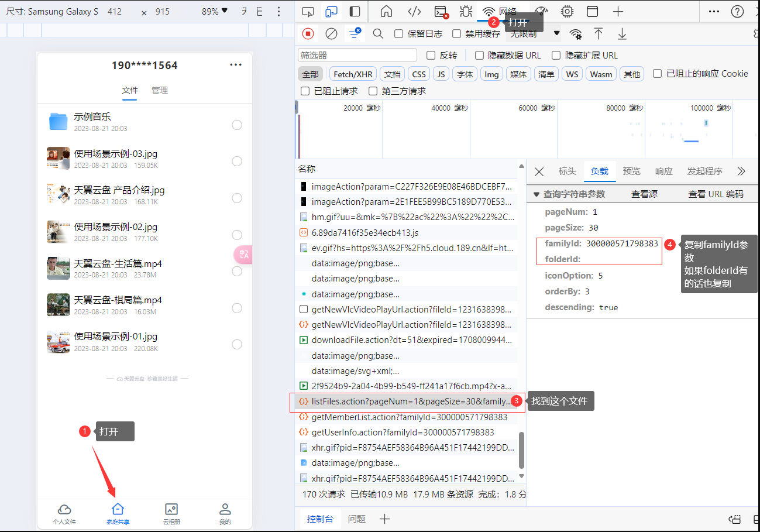The image size is (760, 532).
Task: Click the Fetch/XHR filter button
Action: [x=353, y=74]
